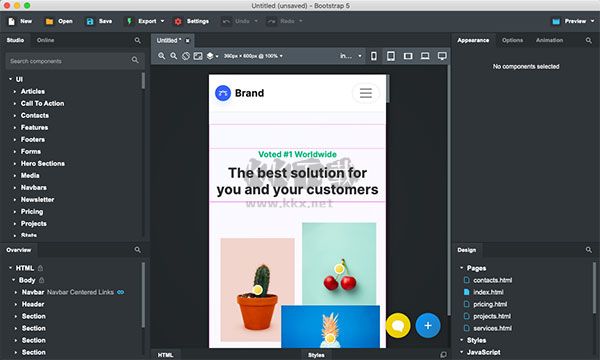
Task: Toggle the lock icon next to HTML
Action: [x=41, y=268]
